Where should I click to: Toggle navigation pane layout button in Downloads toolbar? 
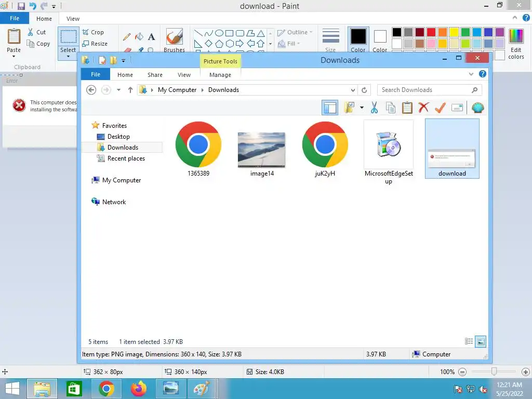pyautogui.click(x=330, y=108)
